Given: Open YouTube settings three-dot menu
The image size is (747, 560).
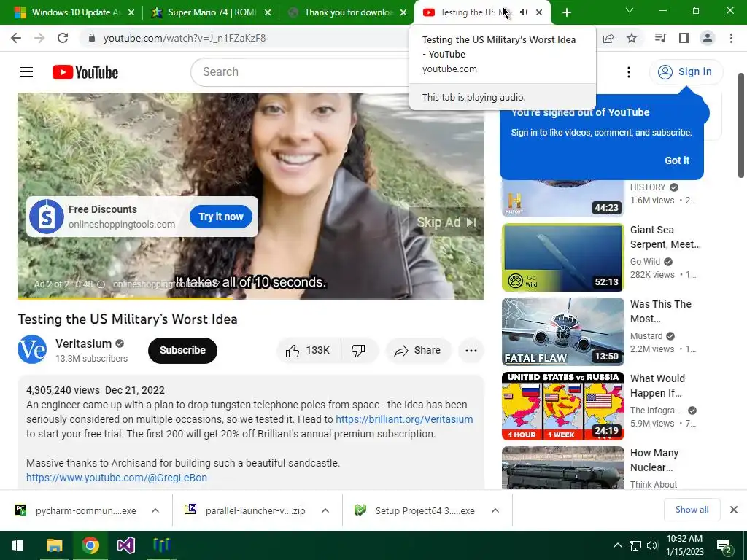Looking at the screenshot, I should (629, 72).
